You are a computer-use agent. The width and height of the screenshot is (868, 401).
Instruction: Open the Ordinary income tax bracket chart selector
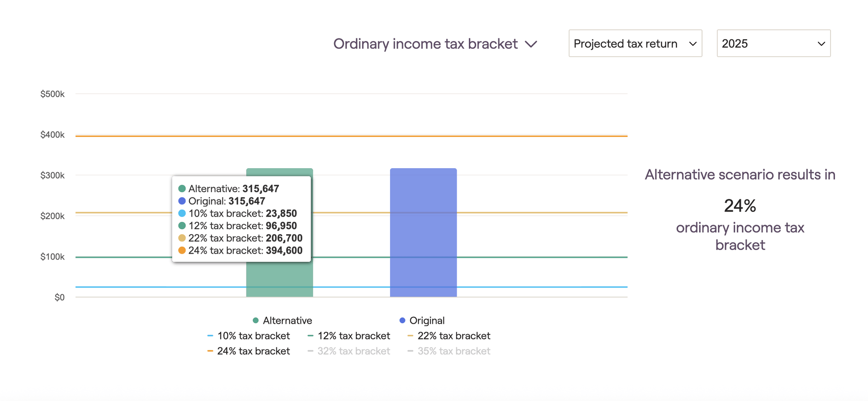pos(425,44)
